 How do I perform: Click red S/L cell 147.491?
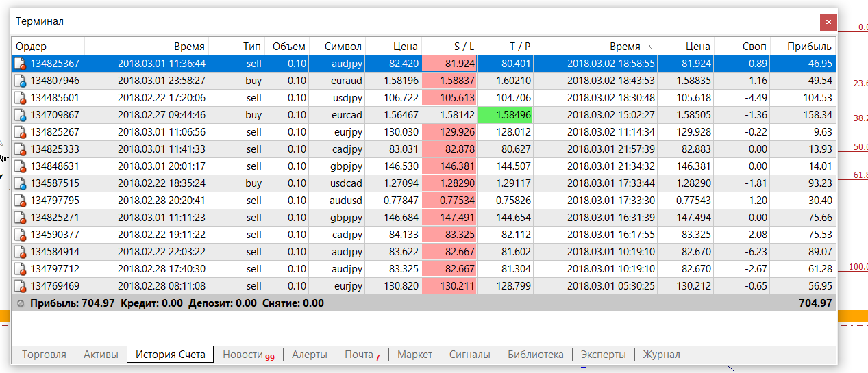click(449, 218)
